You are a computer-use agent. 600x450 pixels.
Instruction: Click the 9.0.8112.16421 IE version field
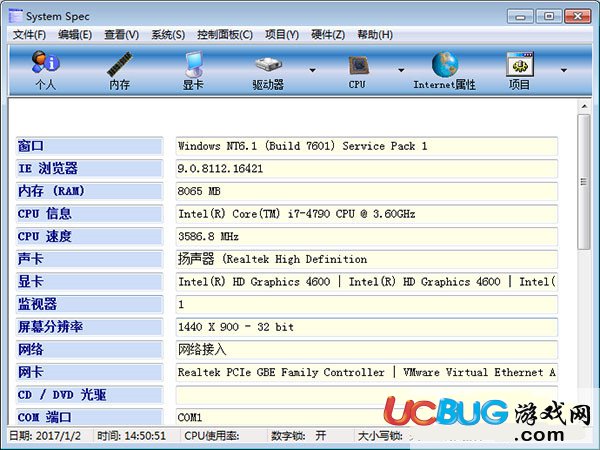click(x=367, y=169)
